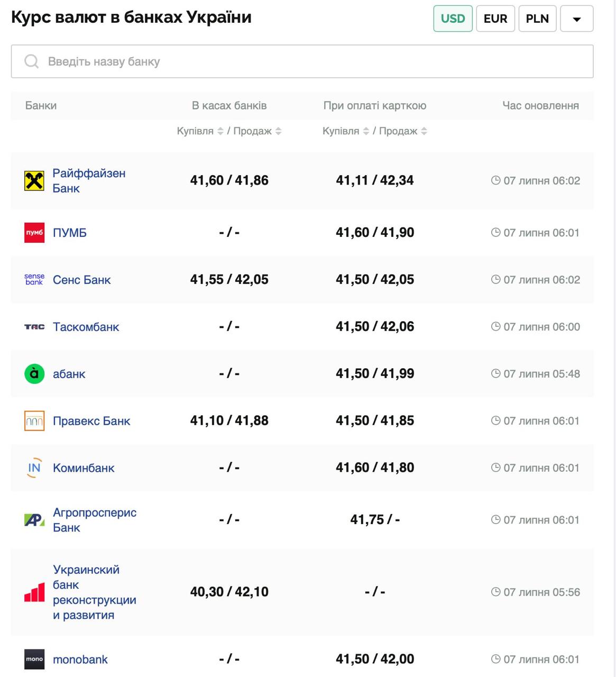Focus the bank name search field
The width and height of the screenshot is (616, 677).
point(302,61)
